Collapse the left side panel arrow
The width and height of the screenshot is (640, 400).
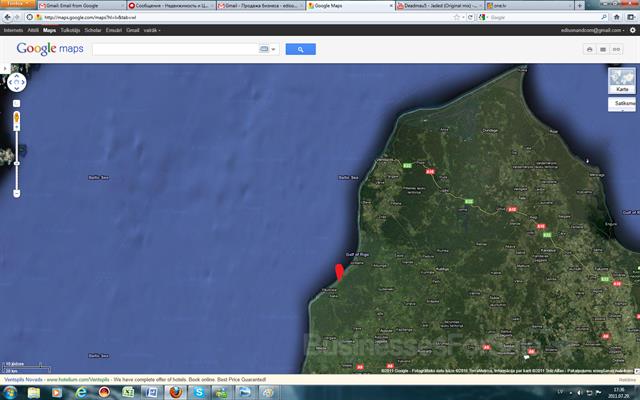[x=3, y=70]
